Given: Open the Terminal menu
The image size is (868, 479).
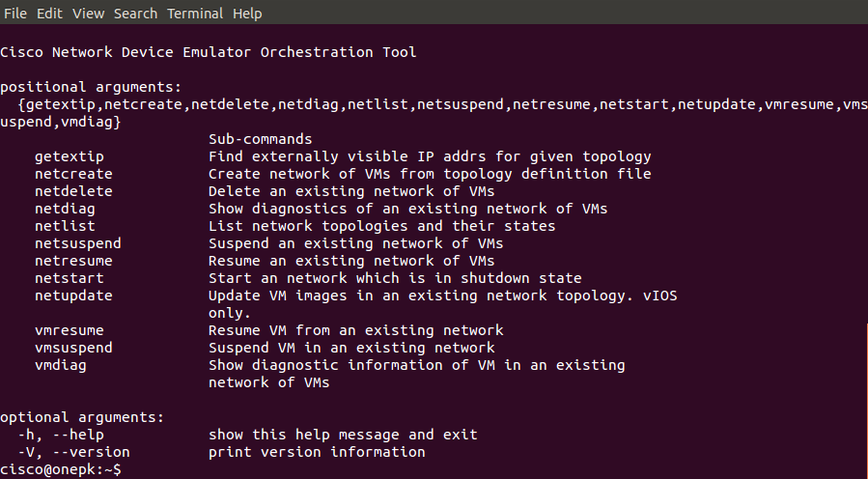Looking at the screenshot, I should pyautogui.click(x=195, y=14).
